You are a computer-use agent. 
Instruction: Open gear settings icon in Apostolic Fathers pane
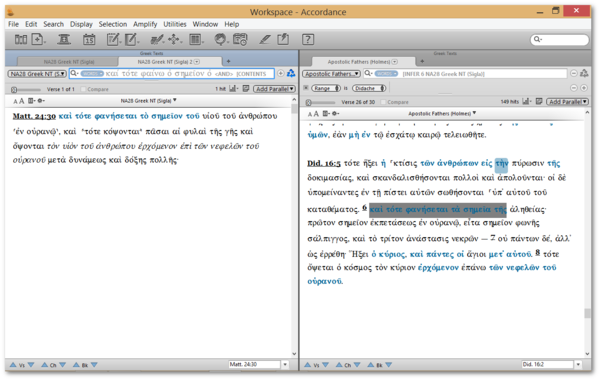(335, 114)
